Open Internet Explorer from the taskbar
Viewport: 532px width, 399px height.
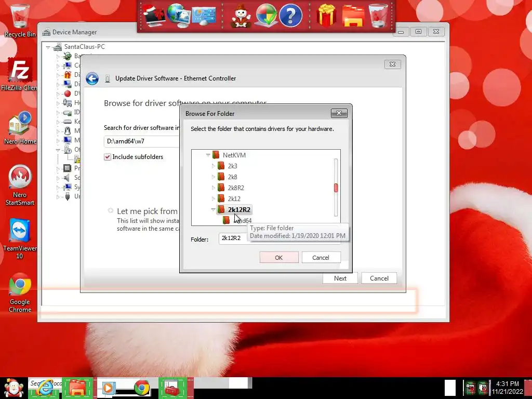[x=45, y=388]
